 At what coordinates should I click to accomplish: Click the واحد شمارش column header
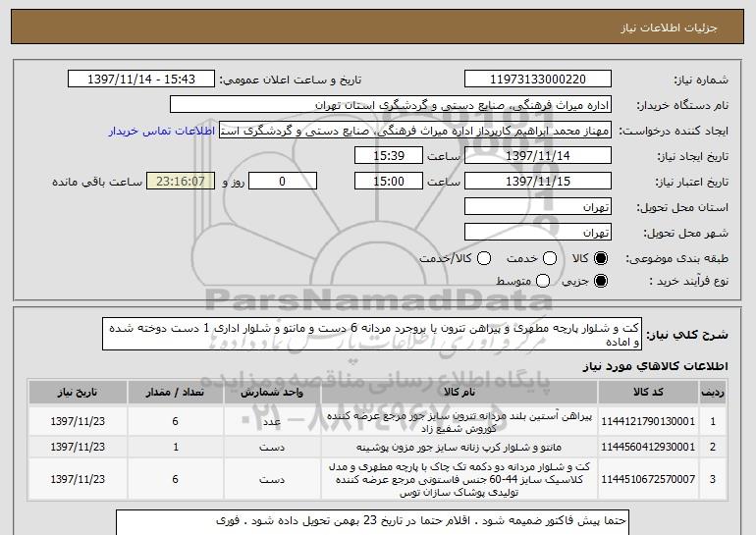[x=272, y=393]
